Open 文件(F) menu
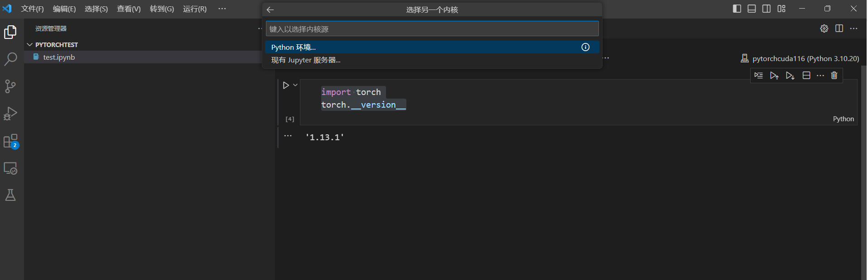Screen dimensions: 868x280 pyautogui.click(x=32, y=9)
